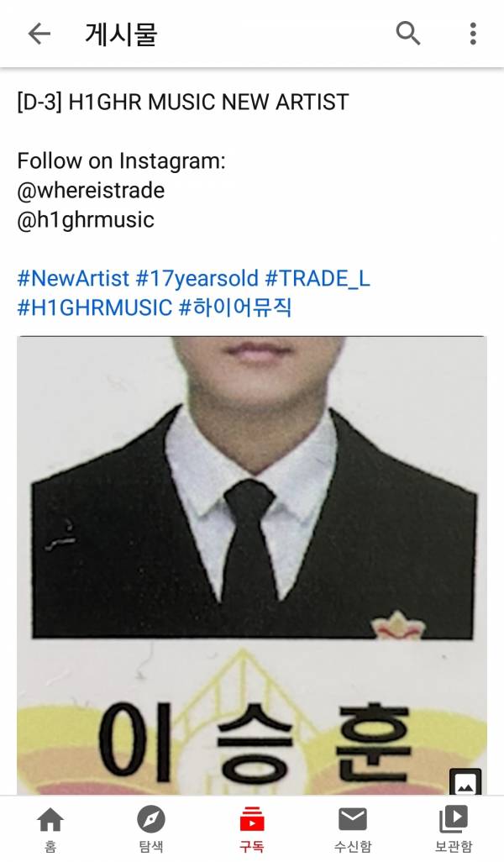The width and height of the screenshot is (504, 862).
Task: Open the 탐색 explore compass tab
Action: [x=151, y=828]
